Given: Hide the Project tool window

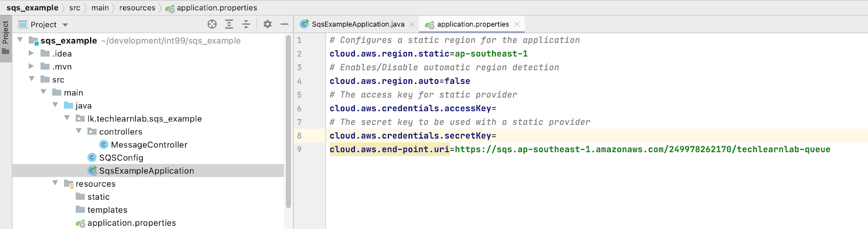Looking at the screenshot, I should coord(284,24).
